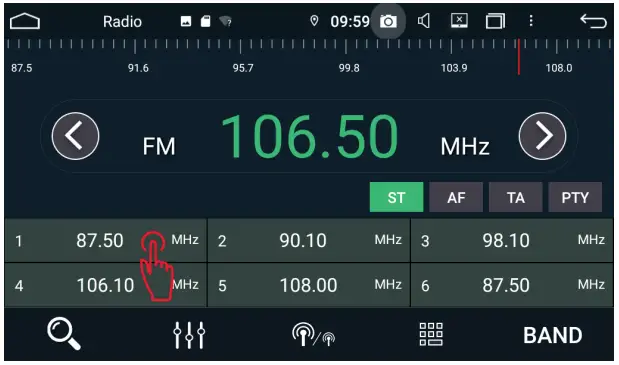Tap the dial scale at 99.8

click(x=349, y=68)
